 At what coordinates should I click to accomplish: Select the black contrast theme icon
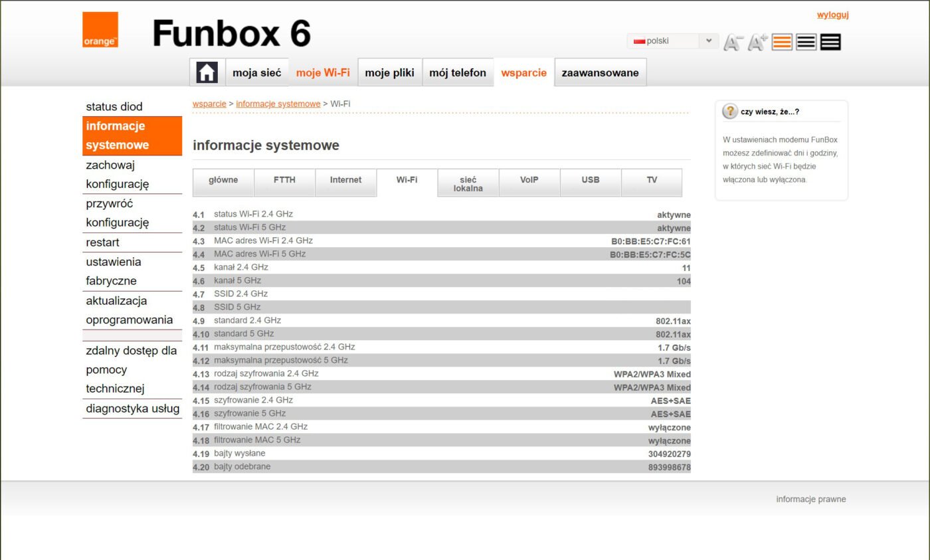[830, 41]
